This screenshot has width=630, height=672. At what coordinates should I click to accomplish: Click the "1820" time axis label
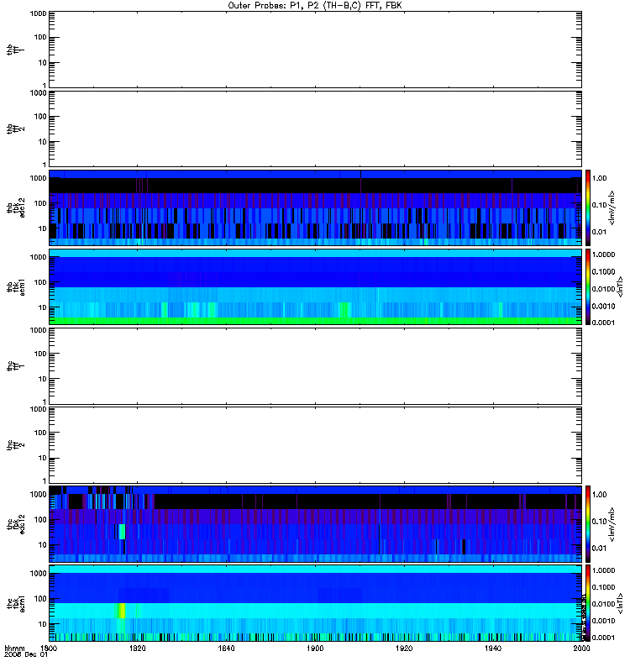pos(138,648)
